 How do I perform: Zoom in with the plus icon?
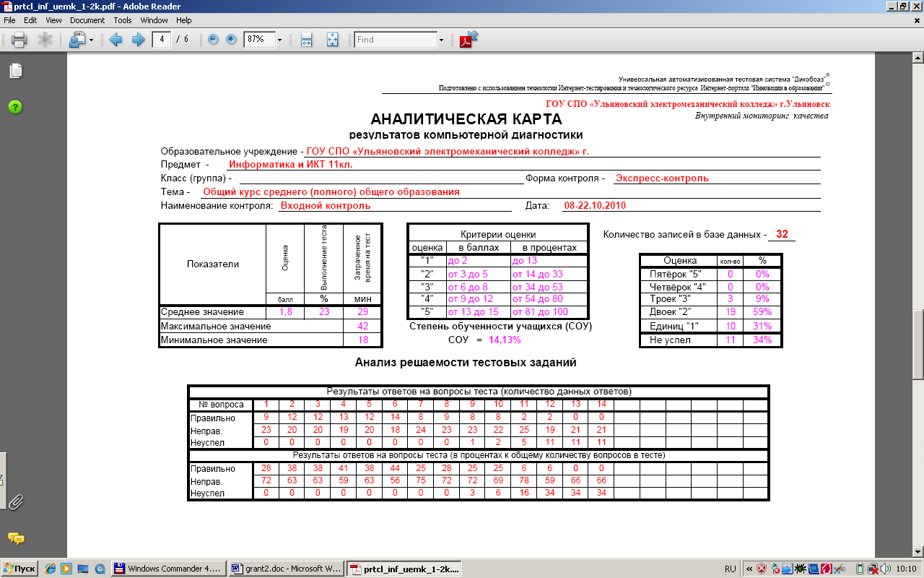point(231,40)
